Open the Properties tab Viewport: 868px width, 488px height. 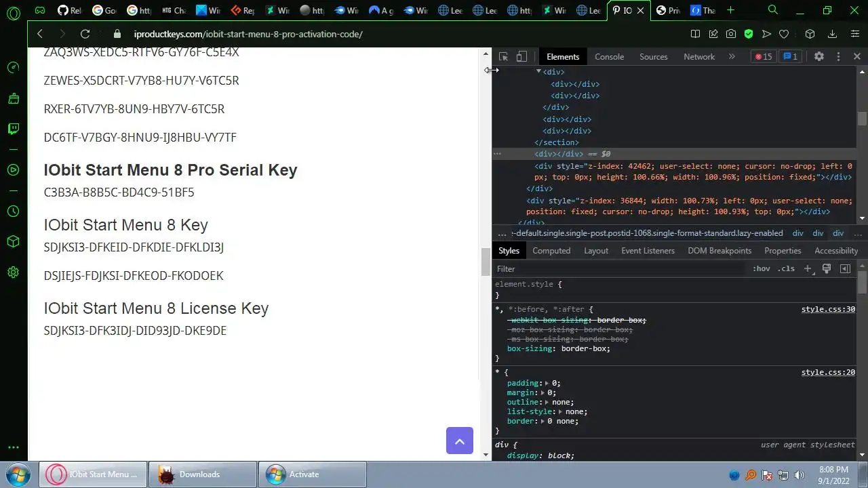pyautogui.click(x=783, y=251)
